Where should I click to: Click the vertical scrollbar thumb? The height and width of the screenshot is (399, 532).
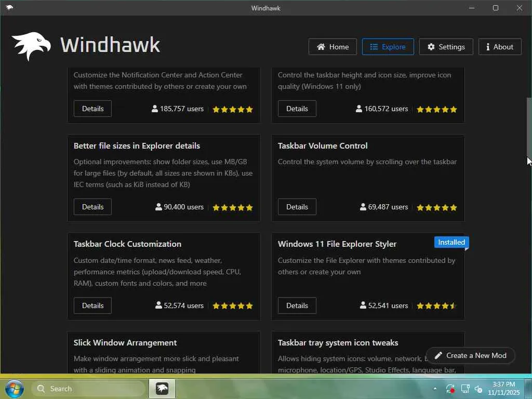(x=529, y=128)
